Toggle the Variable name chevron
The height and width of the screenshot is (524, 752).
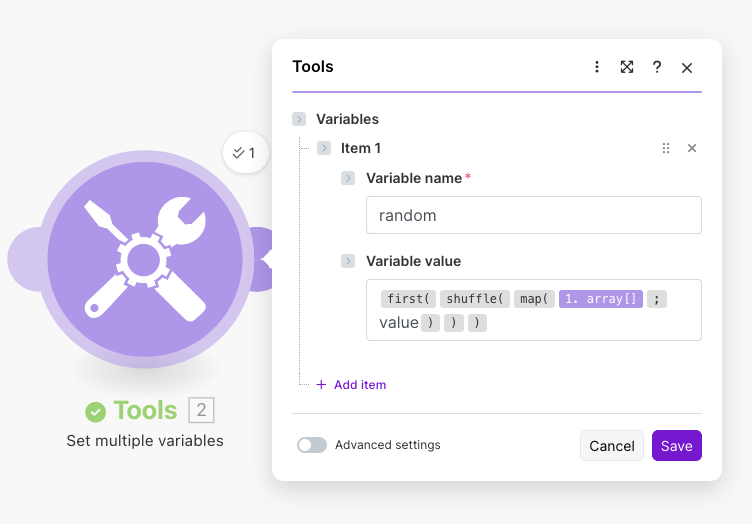(x=348, y=178)
